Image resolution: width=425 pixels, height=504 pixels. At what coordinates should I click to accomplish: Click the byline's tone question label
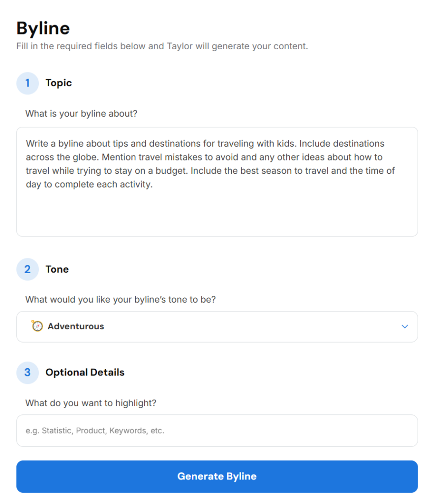(121, 299)
